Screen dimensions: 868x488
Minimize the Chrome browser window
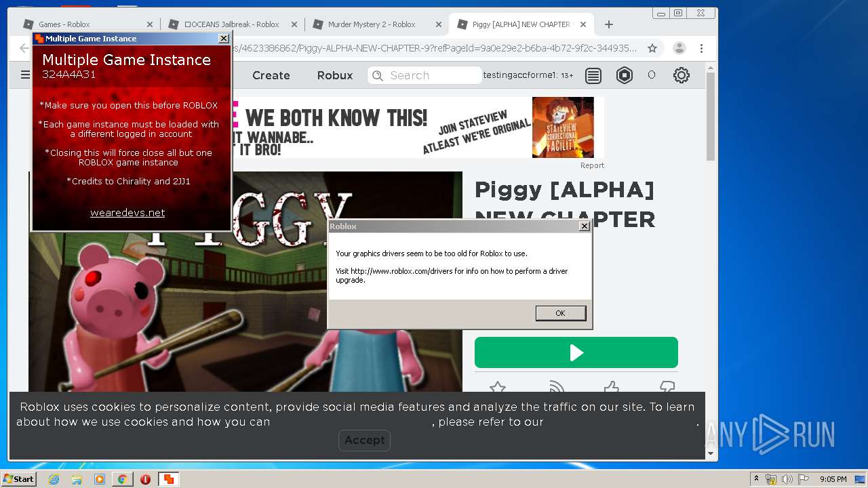[661, 13]
